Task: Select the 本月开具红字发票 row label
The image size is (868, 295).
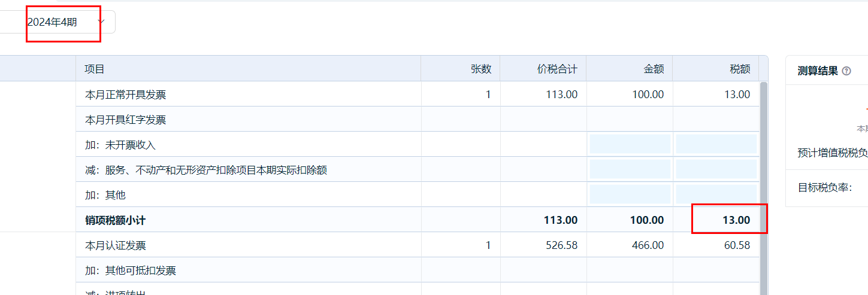Action: click(126, 120)
